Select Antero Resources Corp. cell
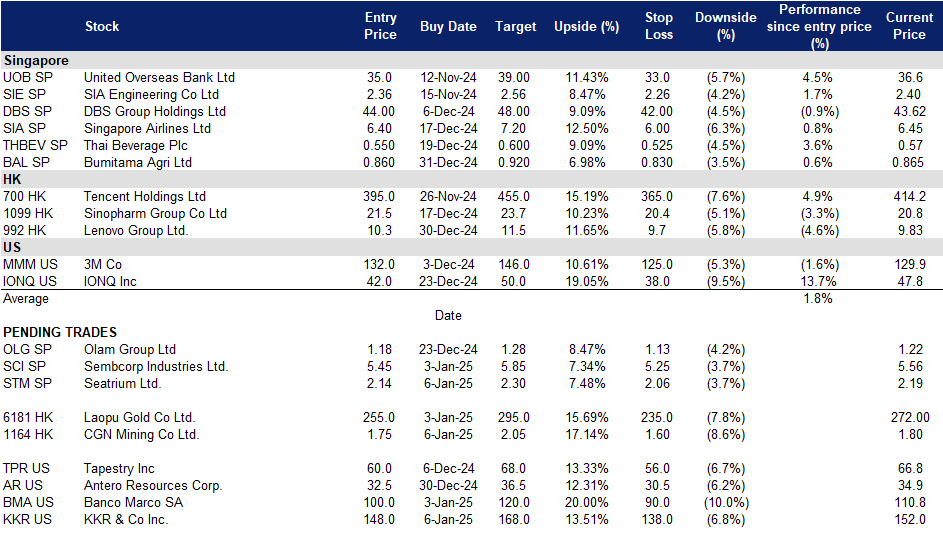The image size is (943, 545). (x=153, y=485)
